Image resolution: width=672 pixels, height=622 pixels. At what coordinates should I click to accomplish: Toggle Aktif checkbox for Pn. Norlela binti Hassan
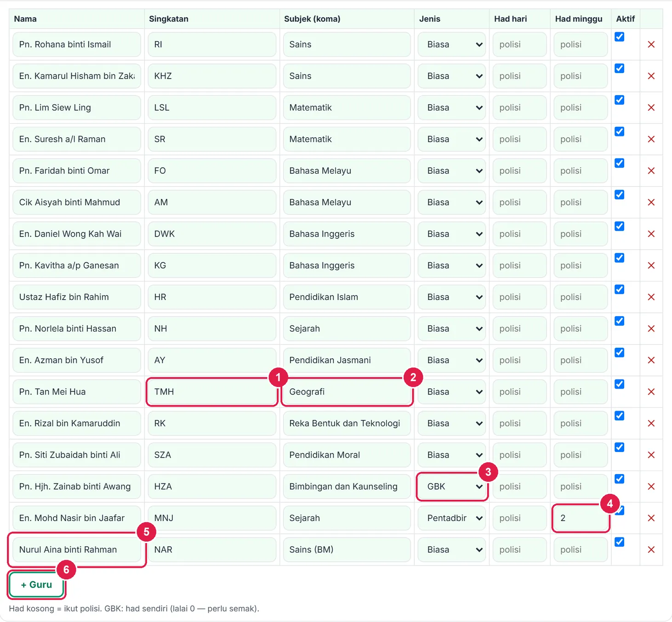tap(619, 321)
